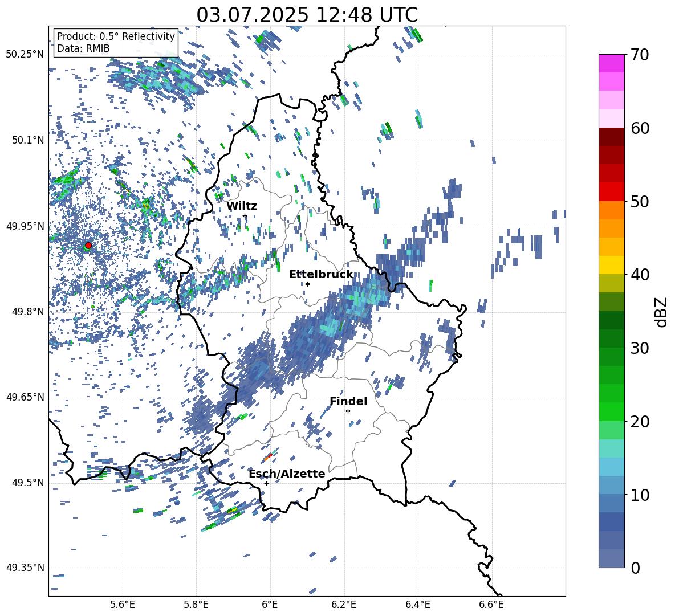Click the Ettelbruck station cross marker
This screenshot has height=616, width=675.
tap(307, 284)
